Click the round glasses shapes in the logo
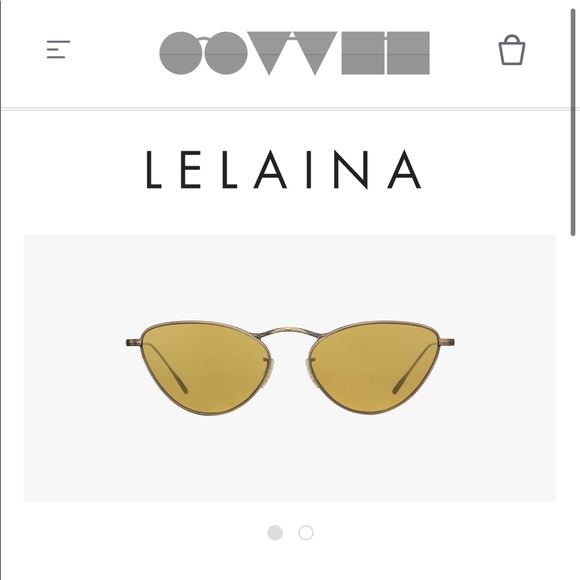The width and height of the screenshot is (580, 580). click(x=203, y=53)
